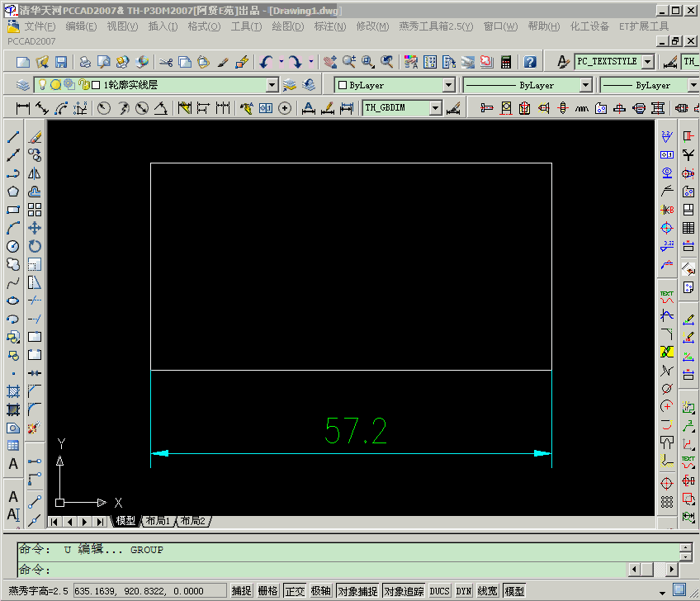Open the layer selection dropdown
Image resolution: width=700 pixels, height=601 pixels.
click(x=272, y=84)
